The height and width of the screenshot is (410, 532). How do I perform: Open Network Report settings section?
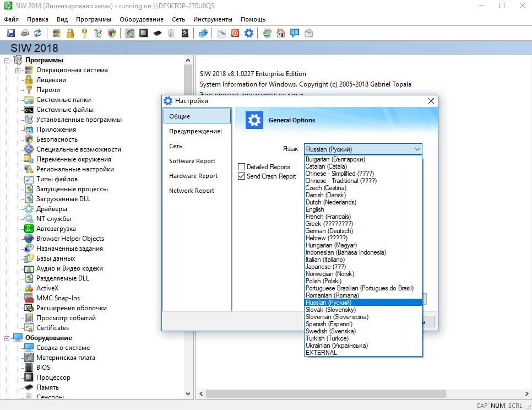coord(197,191)
